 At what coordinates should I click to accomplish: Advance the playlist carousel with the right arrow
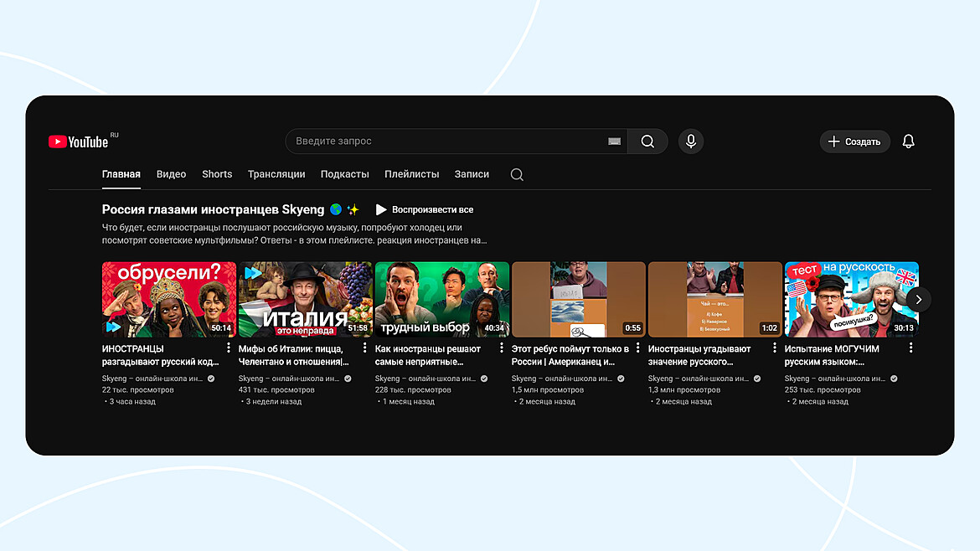point(918,299)
